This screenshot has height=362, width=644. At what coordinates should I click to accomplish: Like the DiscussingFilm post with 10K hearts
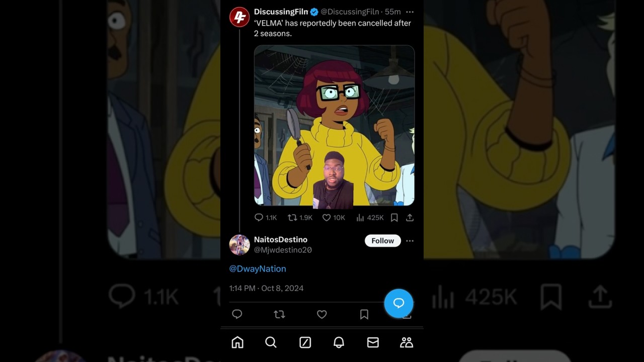(x=334, y=218)
